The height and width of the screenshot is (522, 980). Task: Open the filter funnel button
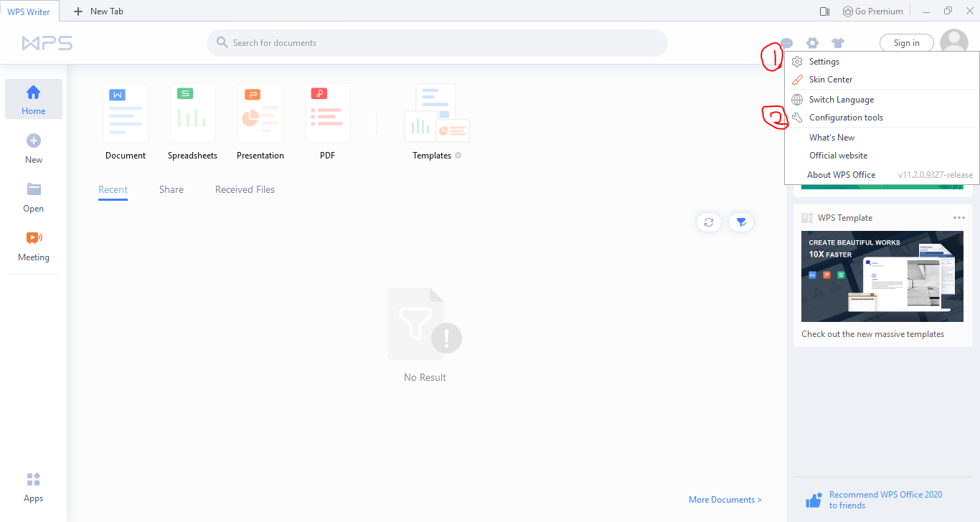741,222
